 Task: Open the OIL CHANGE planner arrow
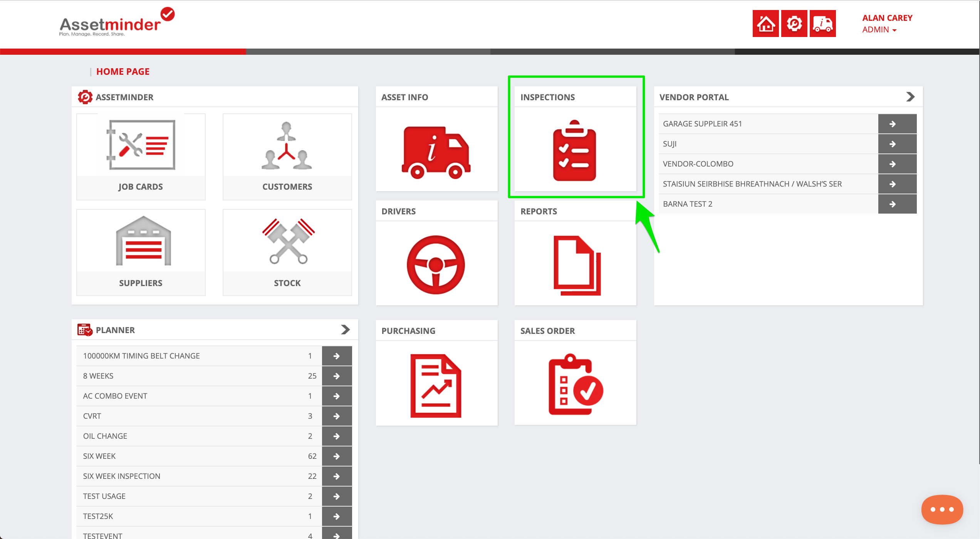coord(337,436)
